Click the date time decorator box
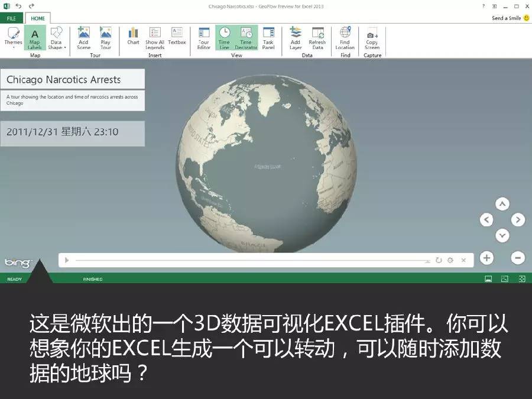The width and height of the screenshot is (532, 399). pos(73,134)
